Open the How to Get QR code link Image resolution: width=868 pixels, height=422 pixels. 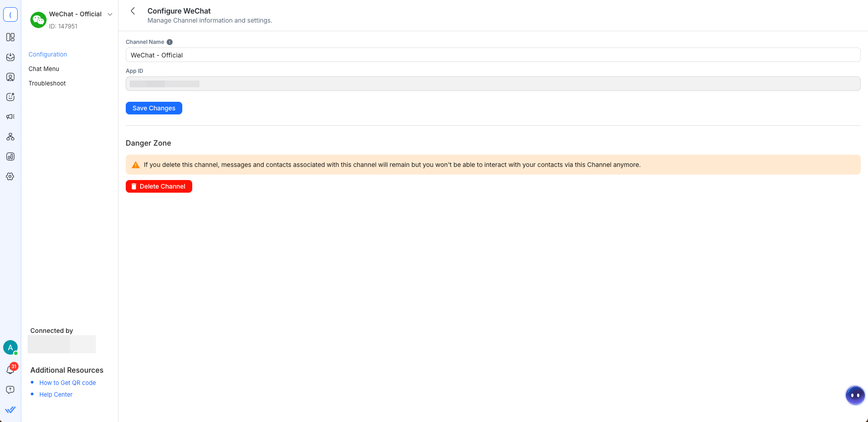pyautogui.click(x=67, y=383)
